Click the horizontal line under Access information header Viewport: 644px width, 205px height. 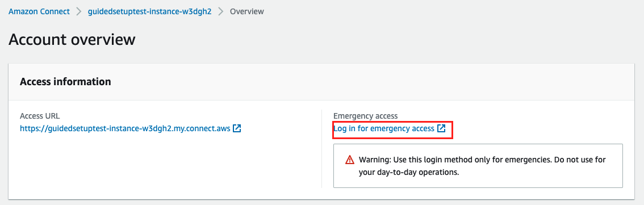click(x=321, y=100)
